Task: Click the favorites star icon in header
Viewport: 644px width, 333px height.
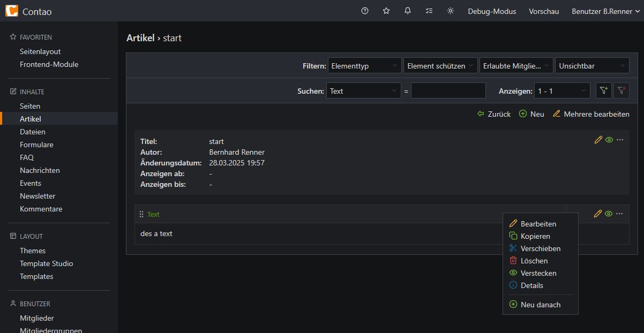Action: 386,11
